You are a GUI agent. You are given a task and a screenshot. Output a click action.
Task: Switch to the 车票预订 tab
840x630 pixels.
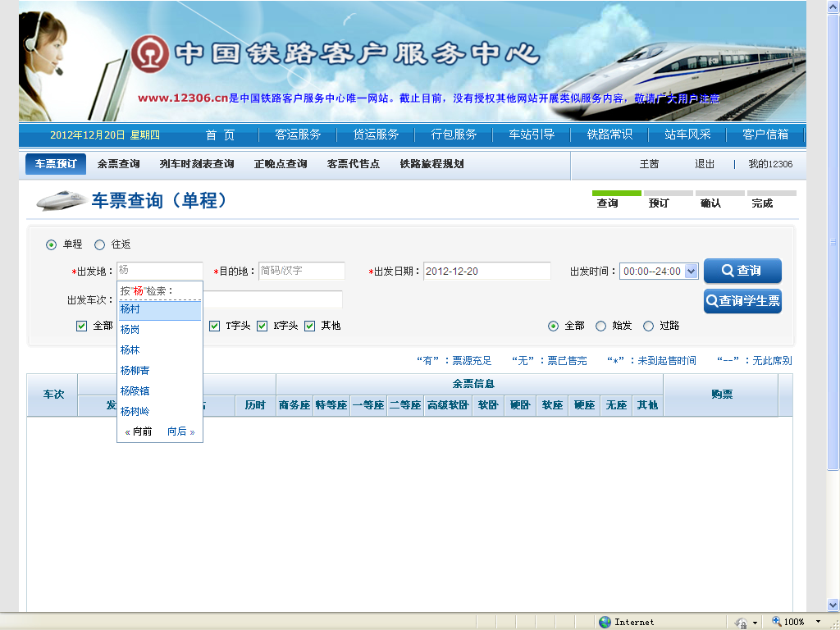tap(56, 164)
